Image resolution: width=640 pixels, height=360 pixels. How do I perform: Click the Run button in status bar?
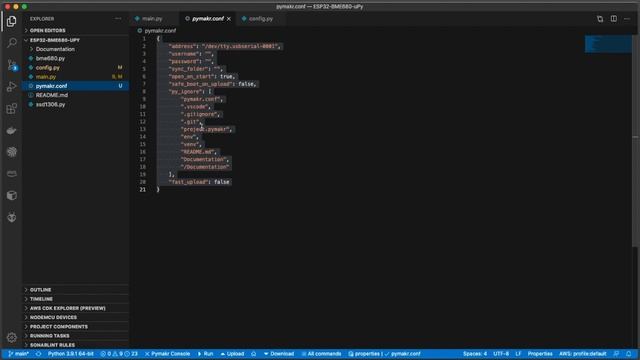pyautogui.click(x=206, y=354)
